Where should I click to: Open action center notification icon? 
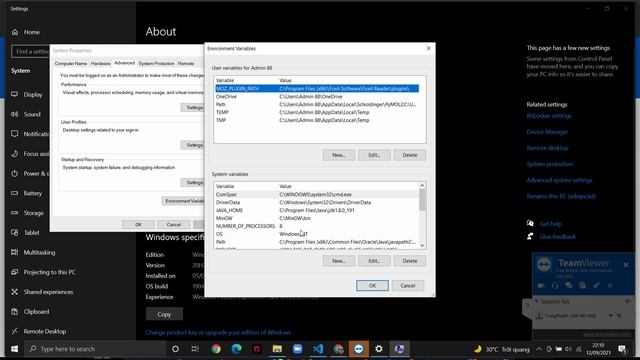click(x=622, y=349)
